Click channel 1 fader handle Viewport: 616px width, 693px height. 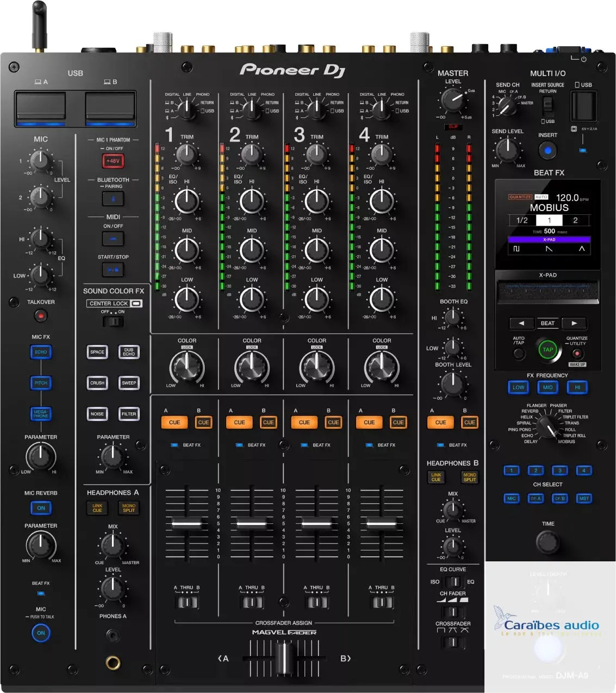coord(186,524)
